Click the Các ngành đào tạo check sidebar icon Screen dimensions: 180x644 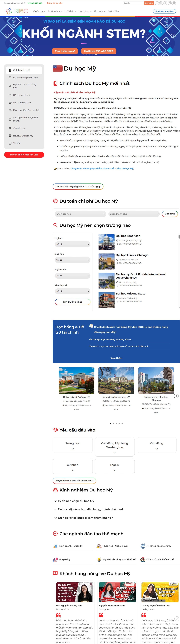click(x=10, y=119)
